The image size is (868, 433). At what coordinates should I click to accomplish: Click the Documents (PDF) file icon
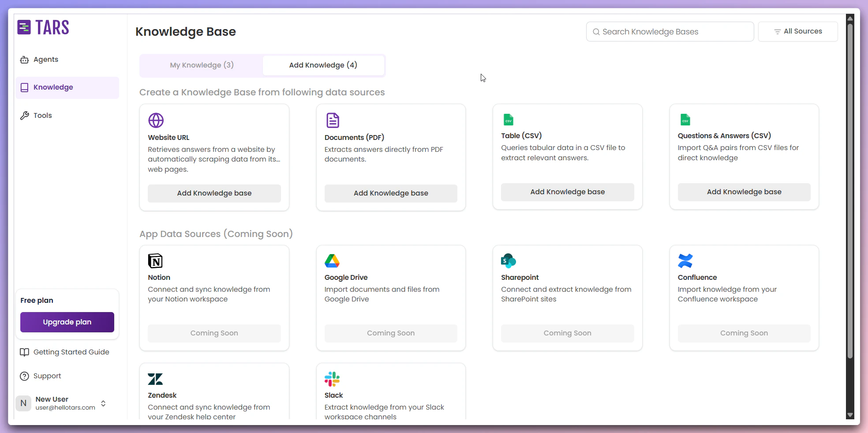[x=333, y=120]
